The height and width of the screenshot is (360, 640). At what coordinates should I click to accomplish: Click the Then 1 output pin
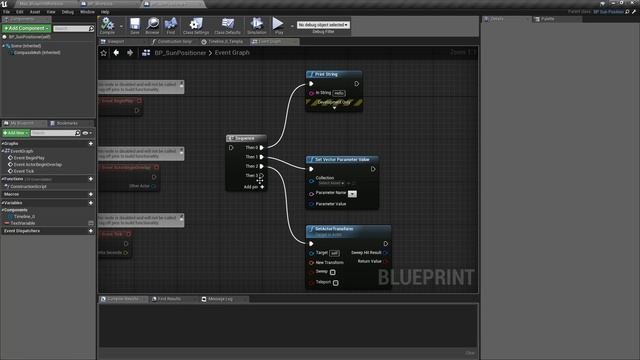tap(262, 157)
